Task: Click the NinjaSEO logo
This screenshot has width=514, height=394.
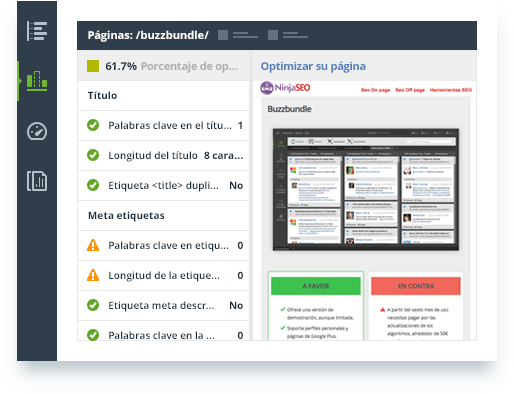Action: coord(285,88)
